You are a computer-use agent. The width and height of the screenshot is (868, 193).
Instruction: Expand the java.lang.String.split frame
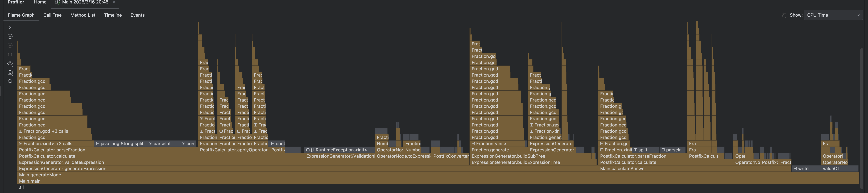point(98,144)
